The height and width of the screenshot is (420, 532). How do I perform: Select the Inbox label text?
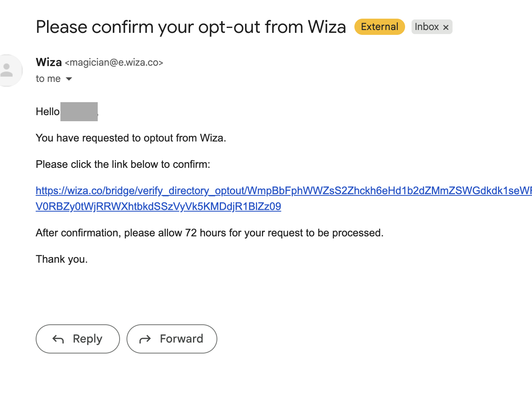tap(427, 27)
